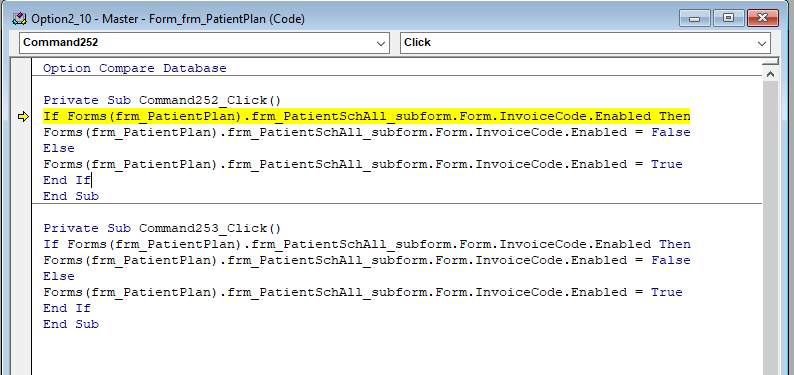Click the yellow execution arrow in margin
The height and width of the screenshot is (375, 794).
point(23,117)
